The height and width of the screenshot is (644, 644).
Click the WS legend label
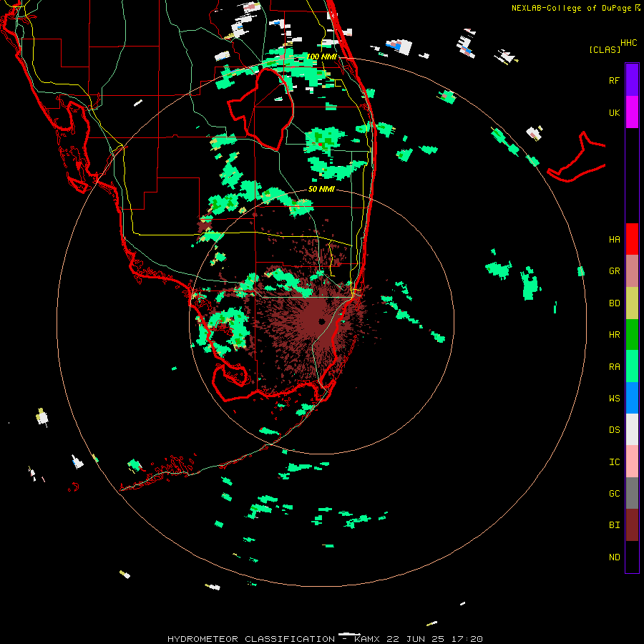coord(614,398)
